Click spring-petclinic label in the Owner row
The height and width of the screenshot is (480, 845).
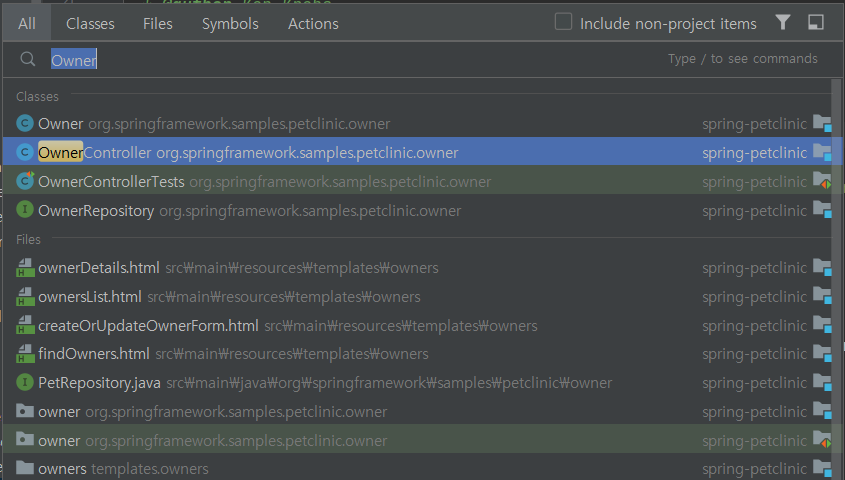tap(754, 124)
